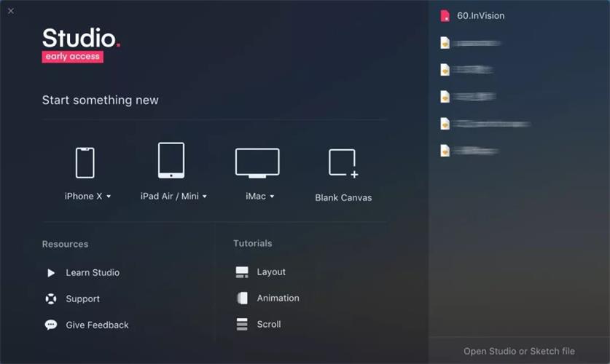610x364 pixels.
Task: Click the Studio logo
Action: point(82,38)
